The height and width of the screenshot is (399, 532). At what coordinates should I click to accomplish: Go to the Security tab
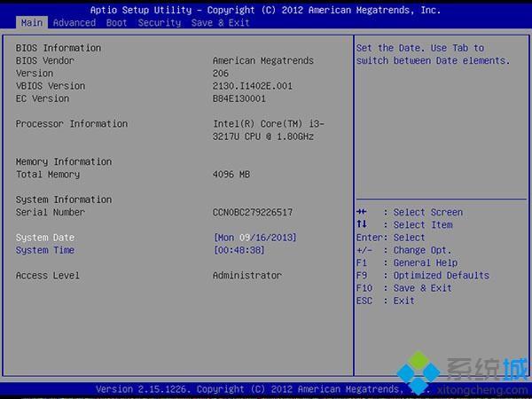(x=160, y=23)
